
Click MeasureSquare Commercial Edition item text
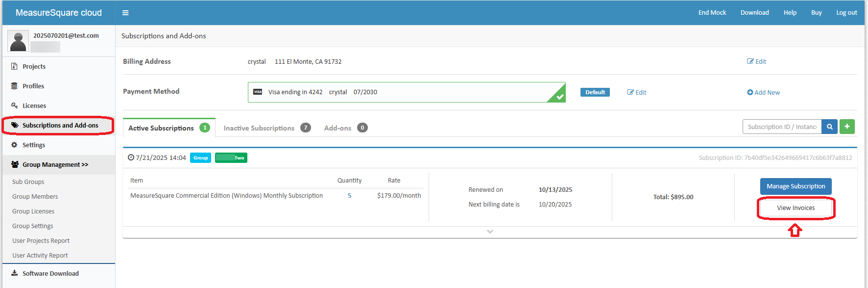pyautogui.click(x=226, y=195)
